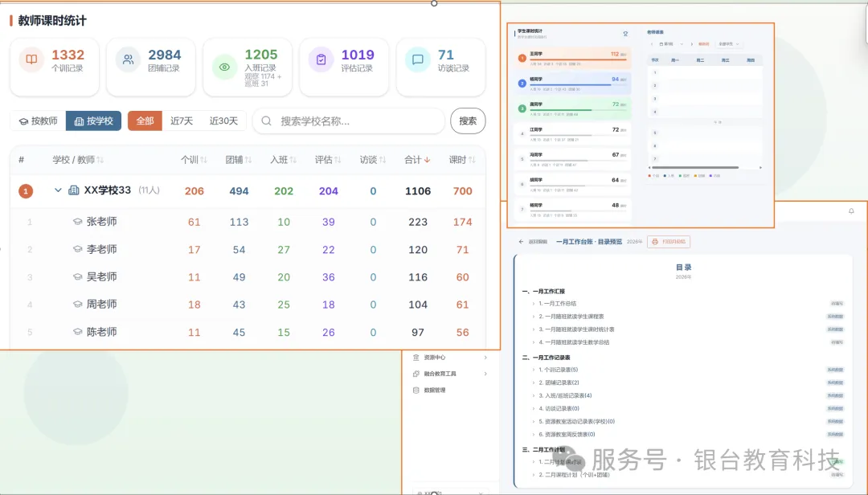Expand the 融合教育工具 sidebar chevron
This screenshot has width=868, height=495.
click(x=485, y=374)
